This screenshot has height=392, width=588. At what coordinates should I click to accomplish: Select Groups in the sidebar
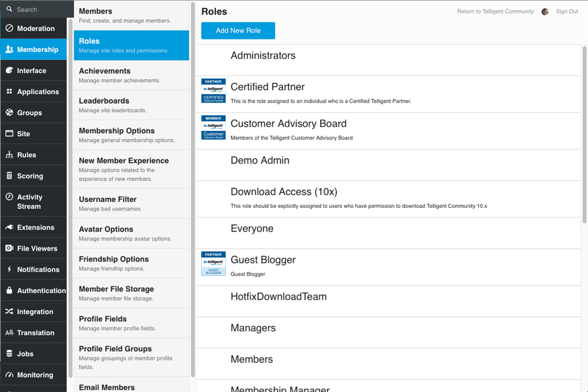pyautogui.click(x=33, y=112)
